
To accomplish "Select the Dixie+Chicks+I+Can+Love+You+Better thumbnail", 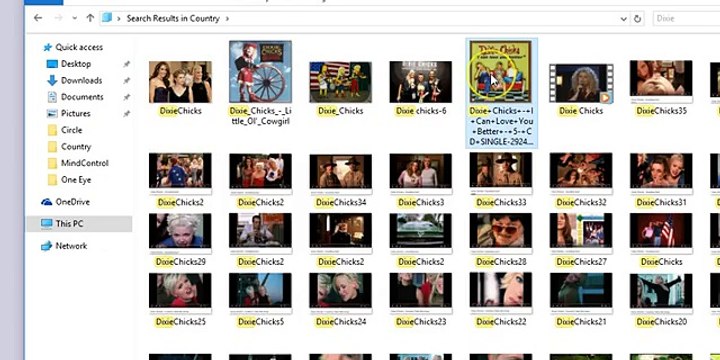I will pos(501,71).
